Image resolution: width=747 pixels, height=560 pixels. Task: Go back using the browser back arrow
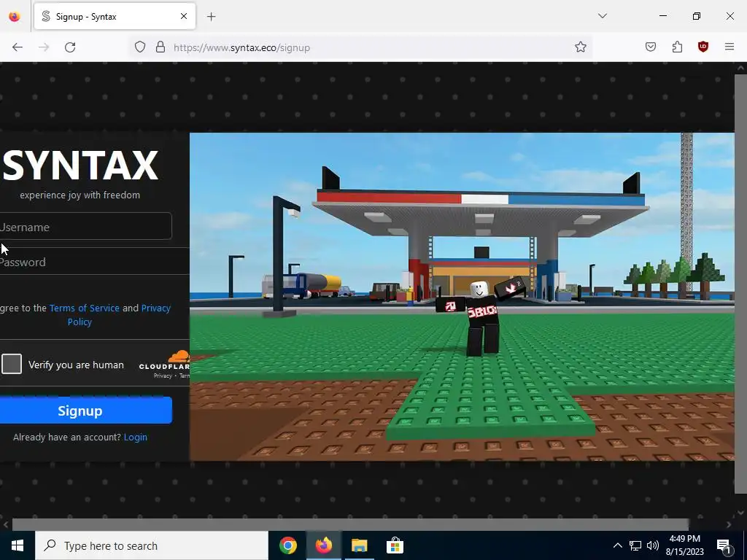(x=18, y=47)
